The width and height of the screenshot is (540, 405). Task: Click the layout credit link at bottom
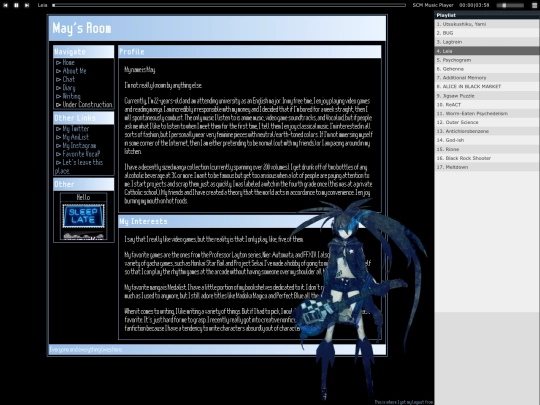pyautogui.click(x=404, y=402)
